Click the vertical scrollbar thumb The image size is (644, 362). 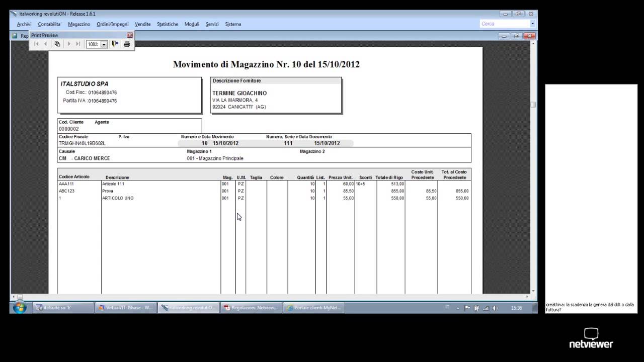pos(533,105)
